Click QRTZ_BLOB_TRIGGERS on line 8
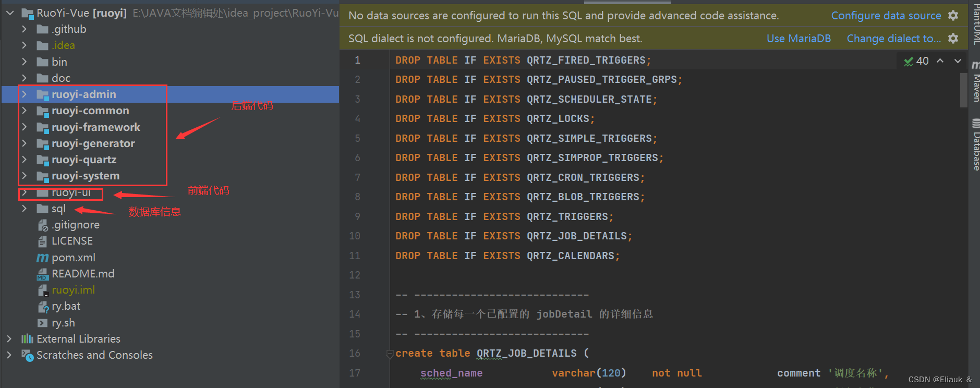The image size is (980, 388). [583, 197]
